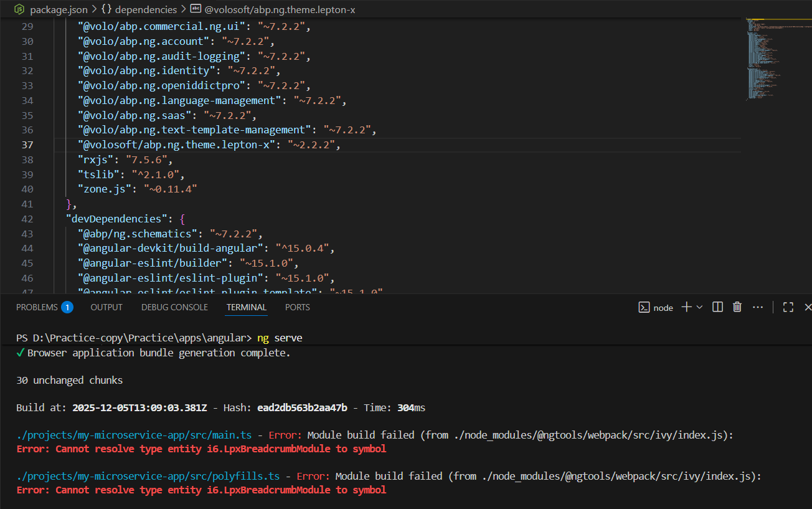812x509 pixels.
Task: Select the TERMINAL tab
Action: (246, 307)
